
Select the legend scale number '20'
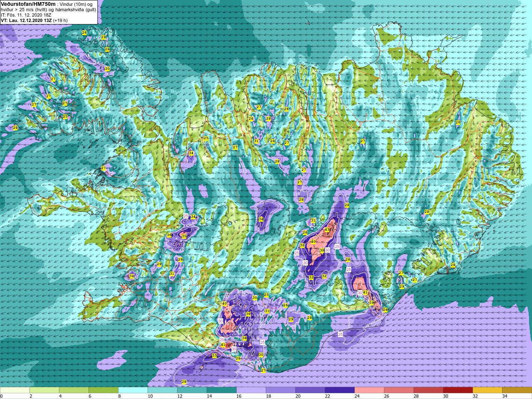[x=298, y=396]
